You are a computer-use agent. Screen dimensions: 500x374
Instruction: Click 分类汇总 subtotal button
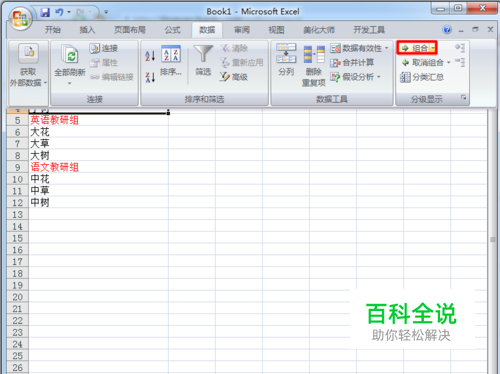point(422,77)
